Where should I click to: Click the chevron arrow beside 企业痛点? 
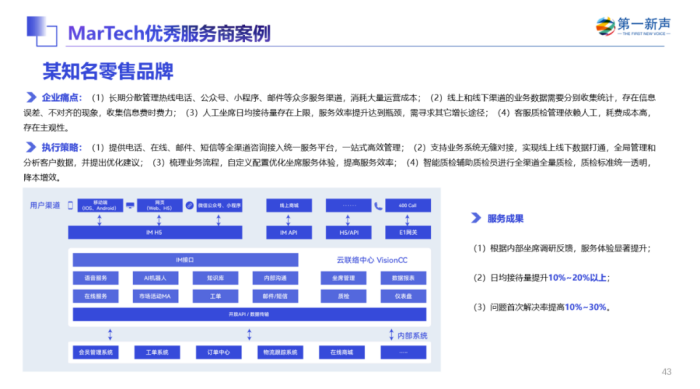(31, 97)
